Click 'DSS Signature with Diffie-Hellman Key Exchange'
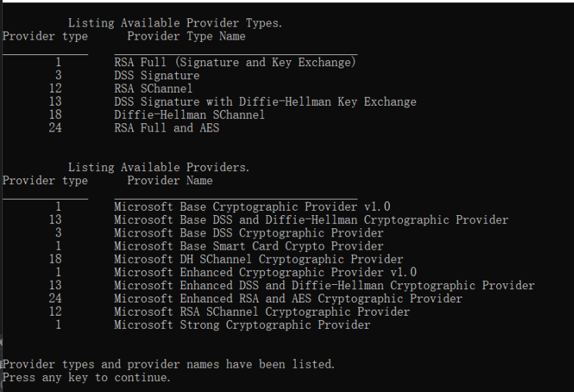574x392 pixels. (265, 102)
